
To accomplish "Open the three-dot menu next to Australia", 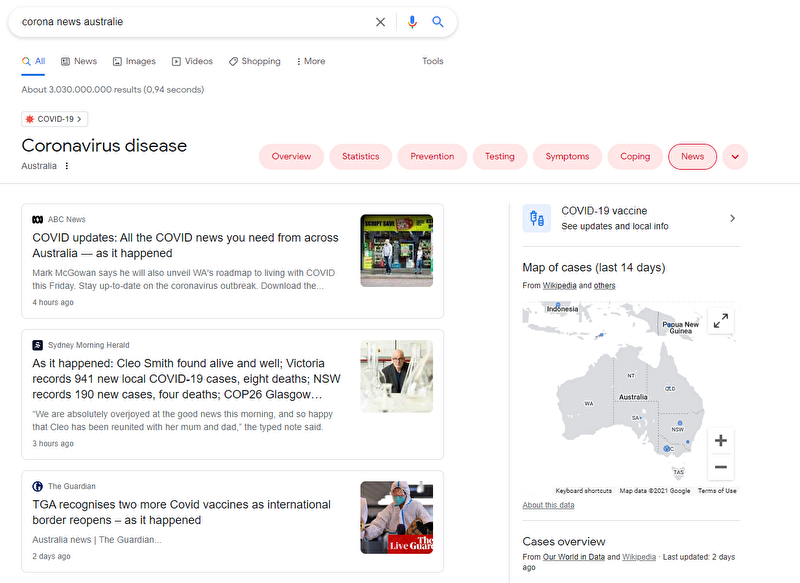I will click(x=67, y=166).
